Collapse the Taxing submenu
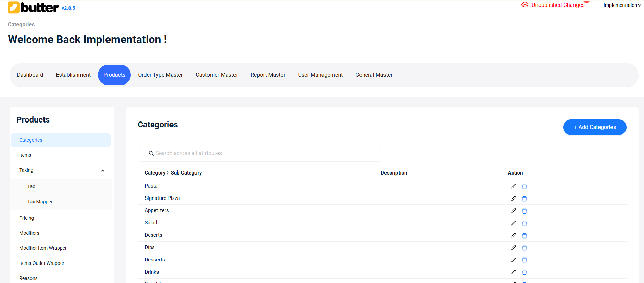Screen dimensions: 644x283 pyautogui.click(x=102, y=170)
